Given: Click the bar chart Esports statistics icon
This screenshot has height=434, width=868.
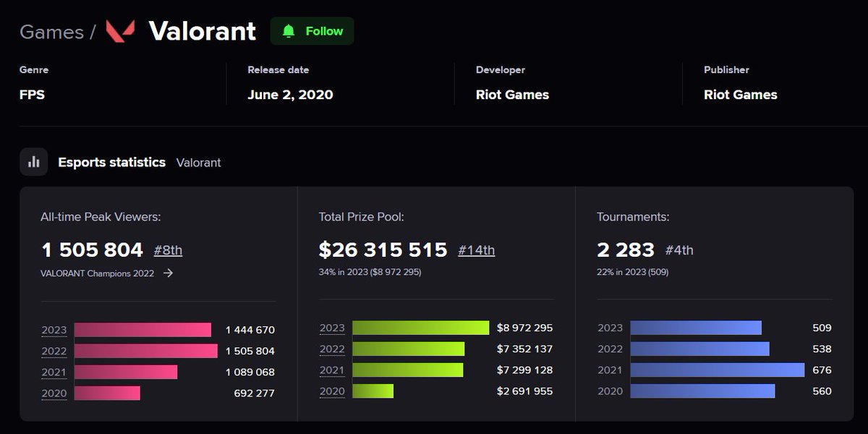Looking at the screenshot, I should click(33, 162).
